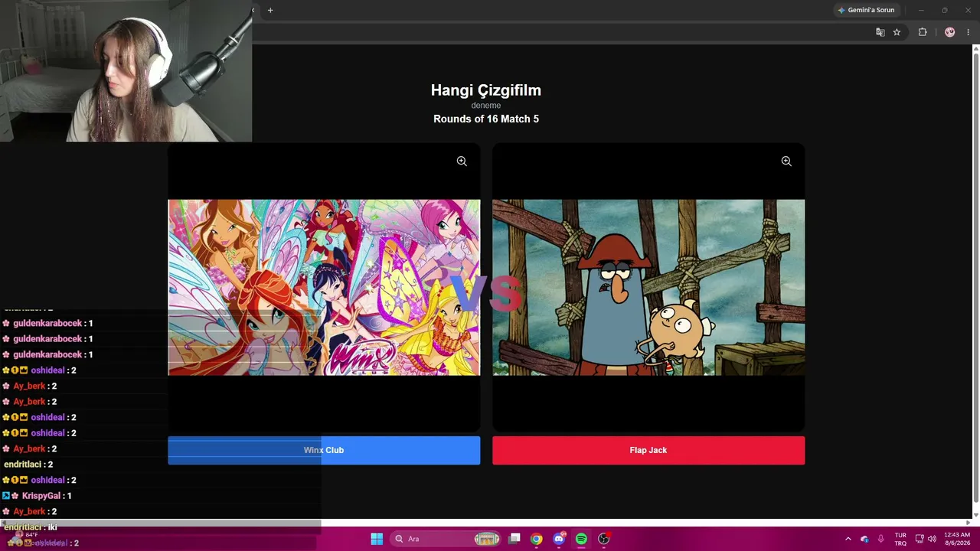Viewport: 980px width, 551px height.
Task: Open the OneDrive cloud tray icon
Action: click(864, 539)
